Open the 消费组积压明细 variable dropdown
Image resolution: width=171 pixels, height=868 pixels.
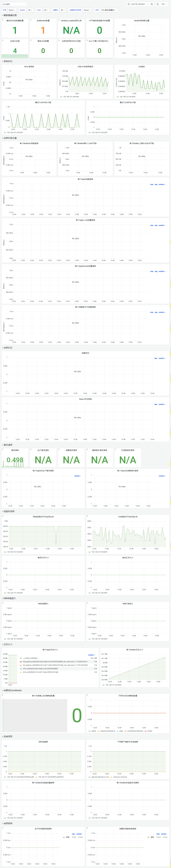[87, 10]
